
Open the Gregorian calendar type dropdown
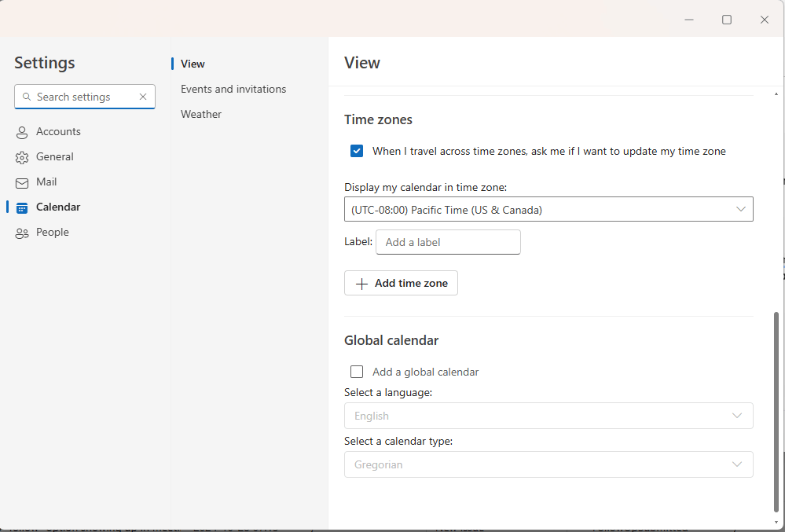click(x=548, y=464)
